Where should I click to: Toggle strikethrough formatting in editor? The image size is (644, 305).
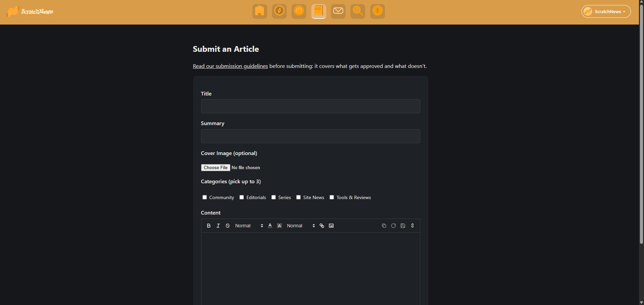pos(228,226)
